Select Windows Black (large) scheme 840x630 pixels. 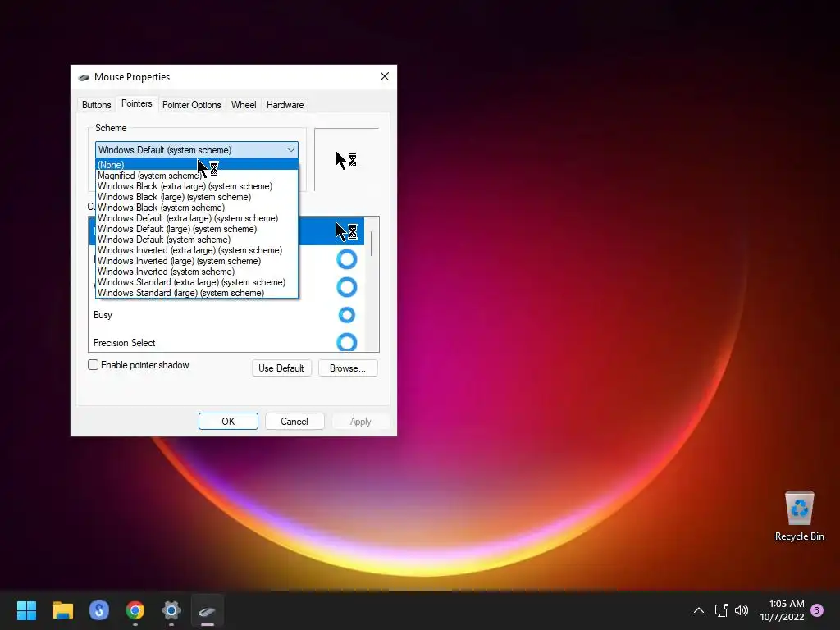click(x=197, y=197)
